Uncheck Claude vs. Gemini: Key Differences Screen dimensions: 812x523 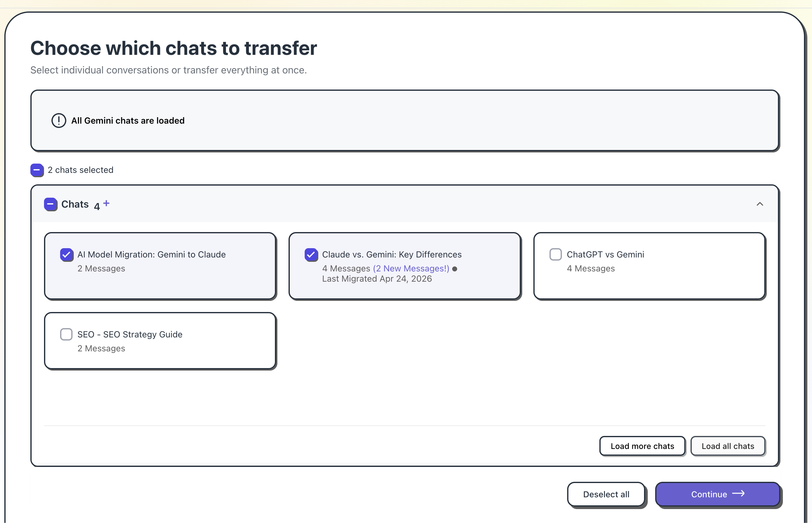tap(311, 255)
